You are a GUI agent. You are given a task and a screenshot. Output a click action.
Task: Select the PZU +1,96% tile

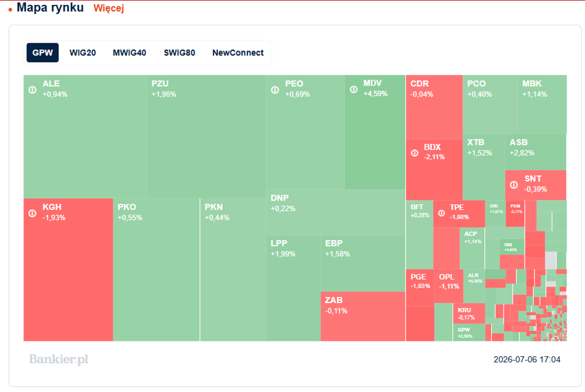[x=206, y=136]
